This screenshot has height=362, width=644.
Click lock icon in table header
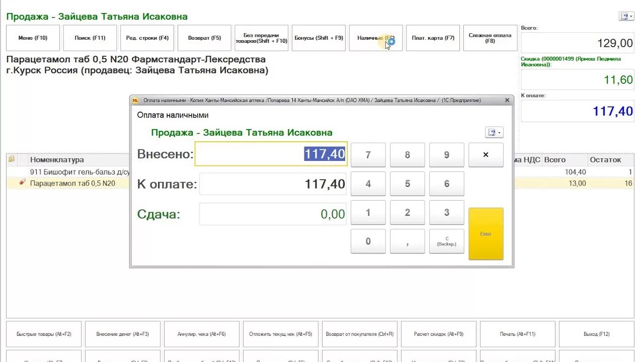coord(12,159)
